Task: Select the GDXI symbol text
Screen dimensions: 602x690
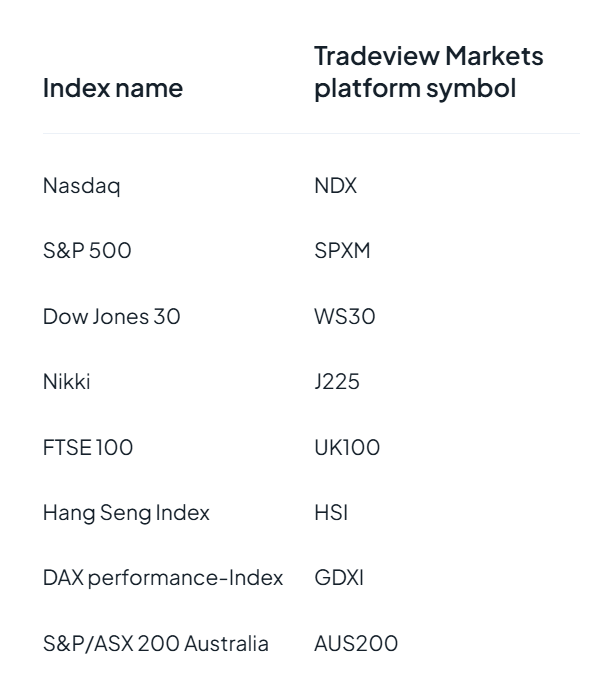Action: pos(339,578)
